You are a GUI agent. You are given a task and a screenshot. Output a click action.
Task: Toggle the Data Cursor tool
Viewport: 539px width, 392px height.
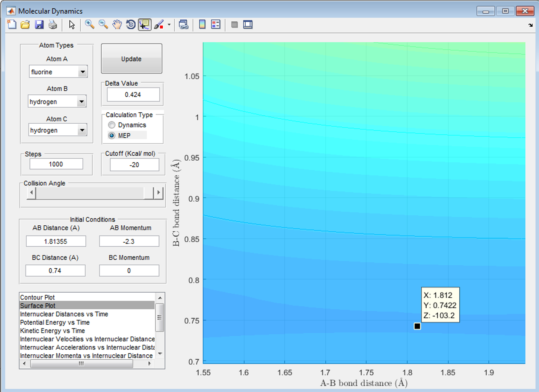(x=144, y=25)
